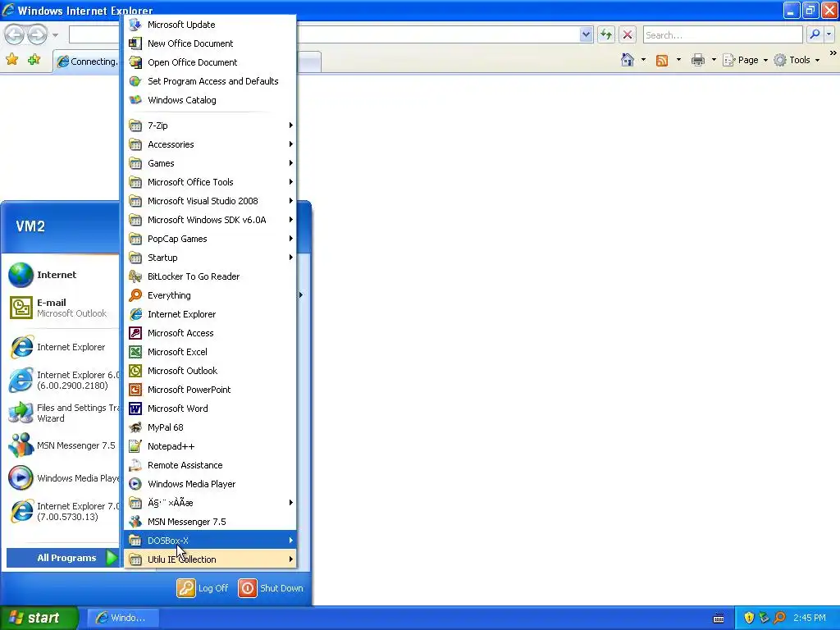The width and height of the screenshot is (840, 630).
Task: Open Internet Explorer 6.0 from recent list
Action: tap(62, 380)
